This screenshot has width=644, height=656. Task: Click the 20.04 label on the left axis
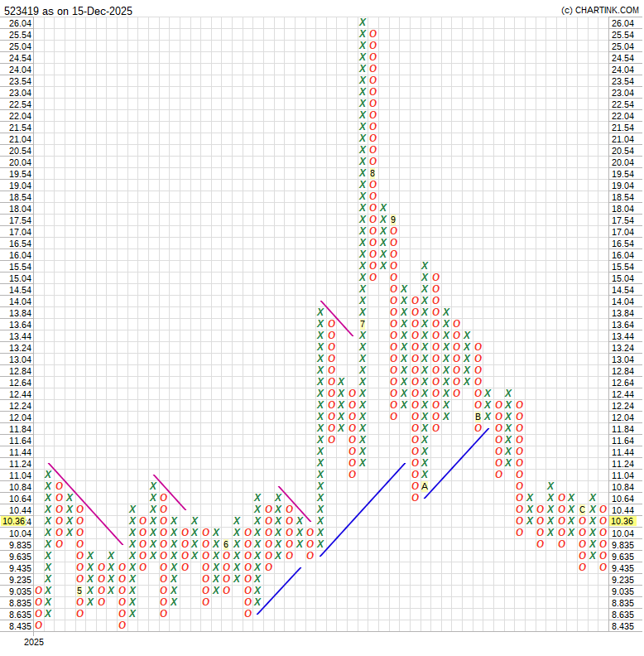tap(20, 162)
